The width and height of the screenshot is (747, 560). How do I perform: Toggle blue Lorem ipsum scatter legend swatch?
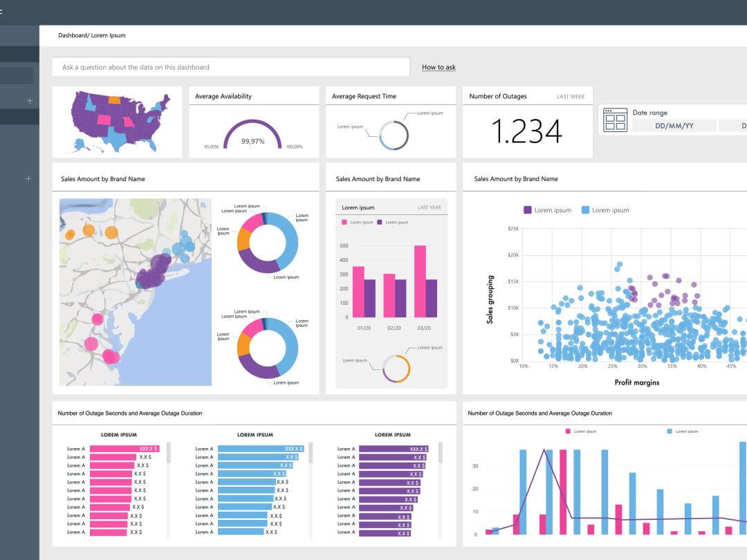tap(586, 210)
